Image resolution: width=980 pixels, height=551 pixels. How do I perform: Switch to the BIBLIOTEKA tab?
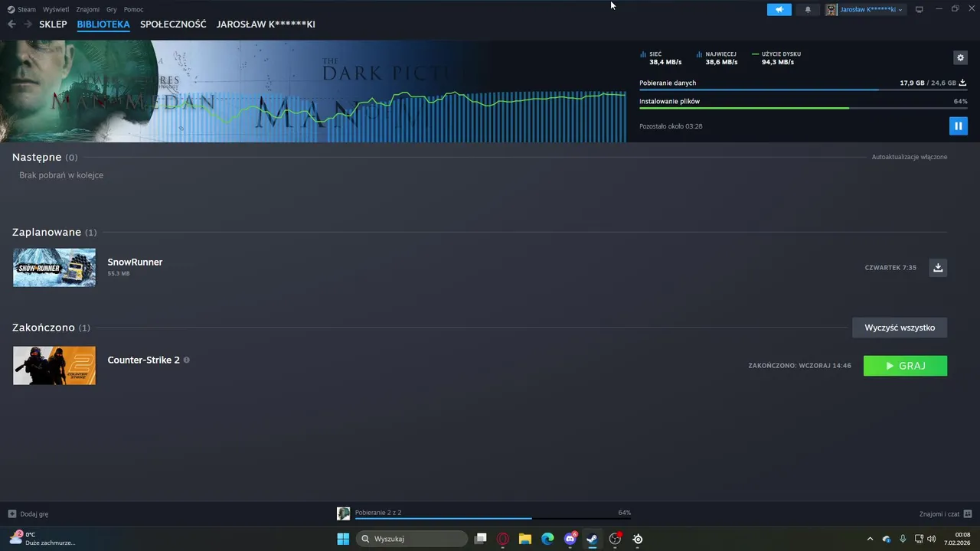pyautogui.click(x=103, y=24)
